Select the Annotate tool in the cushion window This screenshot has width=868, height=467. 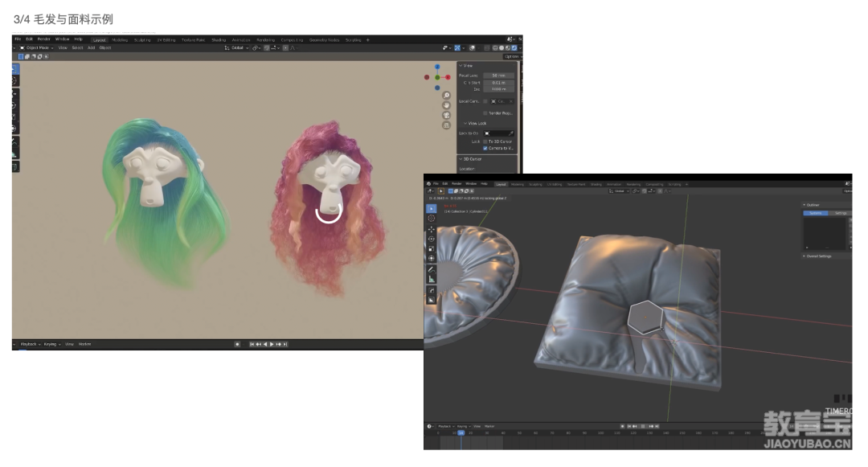432,269
